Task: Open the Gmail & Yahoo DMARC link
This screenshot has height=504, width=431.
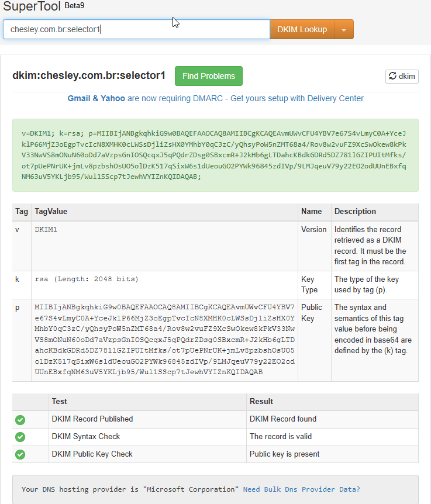Action: 96,98
